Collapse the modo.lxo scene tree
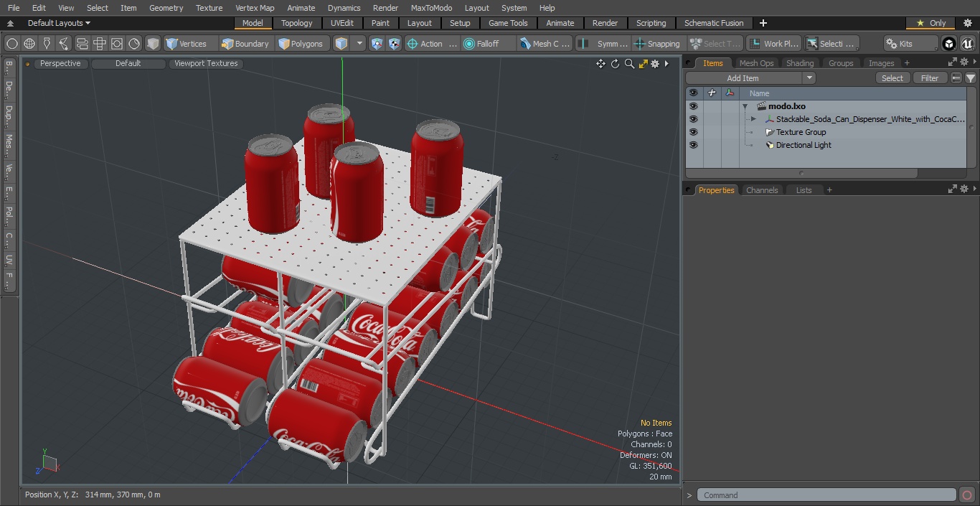This screenshot has height=506, width=980. 745,106
